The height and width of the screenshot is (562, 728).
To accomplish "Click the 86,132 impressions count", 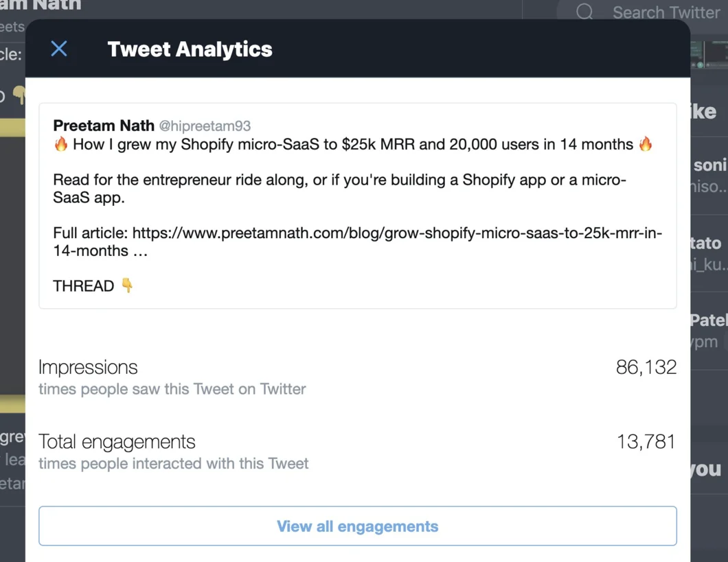I will pos(646,367).
